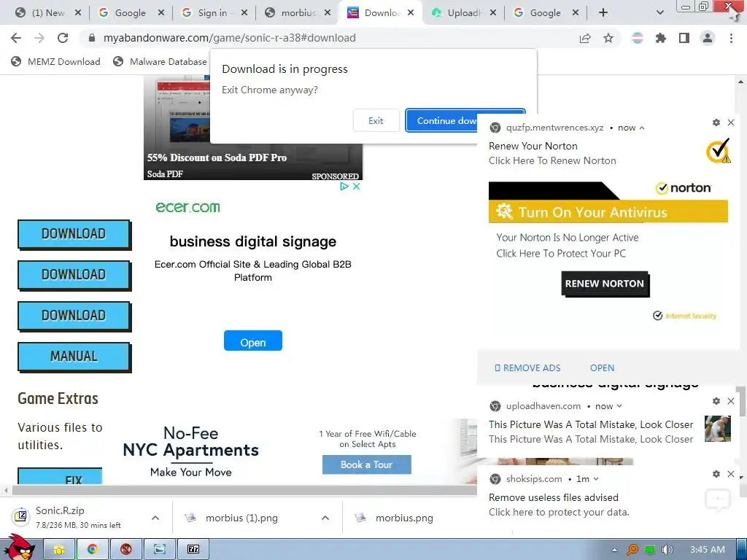Screen dimensions: 747x560
Task: Open the 7-Zip taskbar icon
Action: (193, 550)
